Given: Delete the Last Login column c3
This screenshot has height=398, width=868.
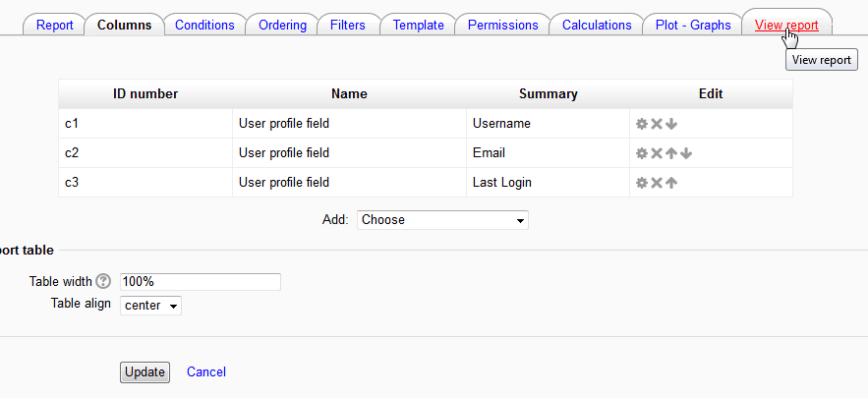Looking at the screenshot, I should tap(657, 183).
